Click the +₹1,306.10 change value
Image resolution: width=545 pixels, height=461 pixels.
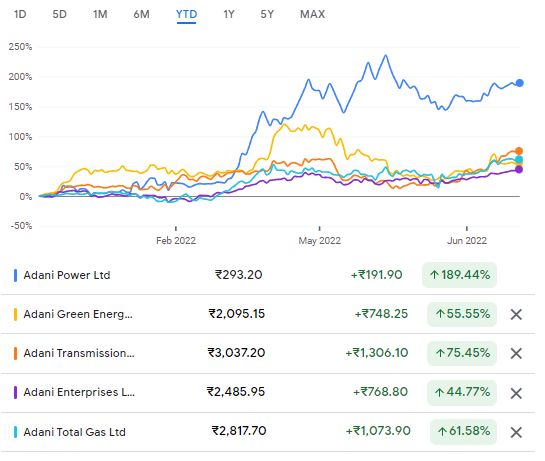[x=377, y=353]
